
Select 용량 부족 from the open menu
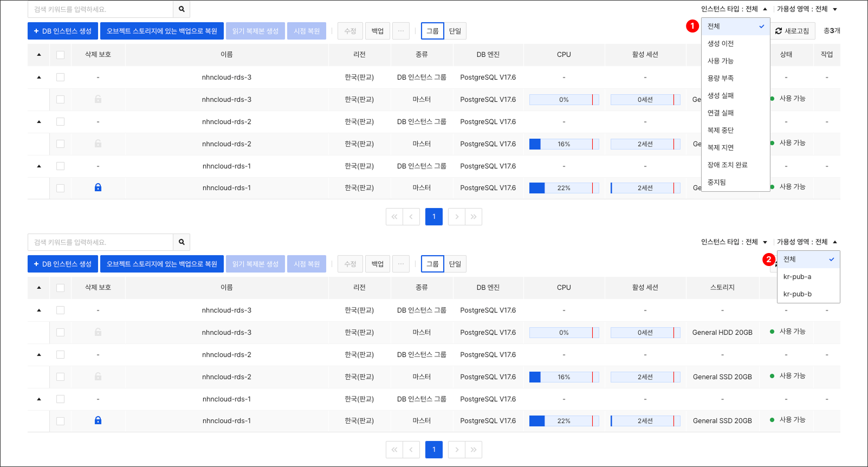click(736, 78)
